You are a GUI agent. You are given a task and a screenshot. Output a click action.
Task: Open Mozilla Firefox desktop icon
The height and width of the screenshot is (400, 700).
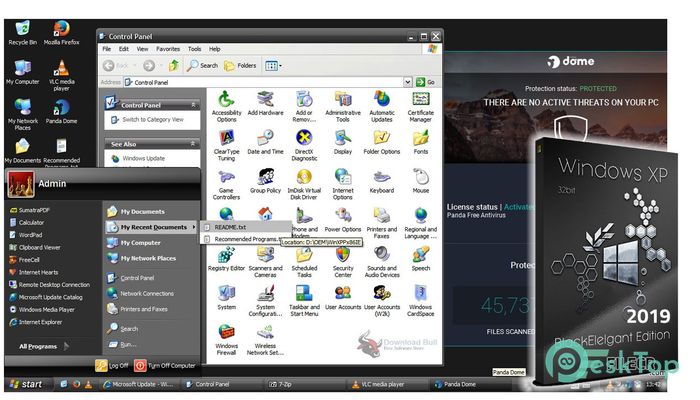coord(61,33)
